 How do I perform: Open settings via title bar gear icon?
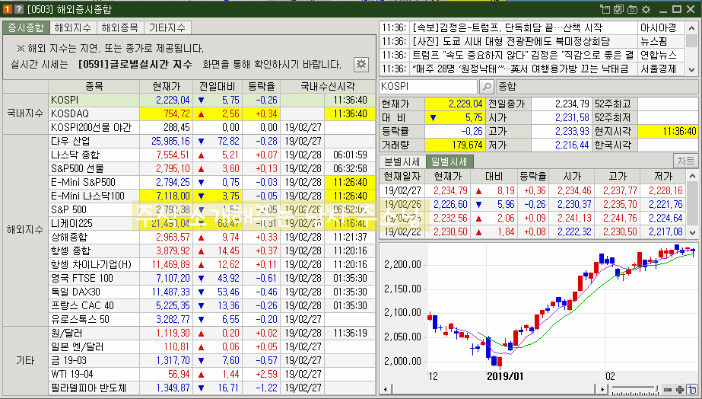(x=646, y=9)
